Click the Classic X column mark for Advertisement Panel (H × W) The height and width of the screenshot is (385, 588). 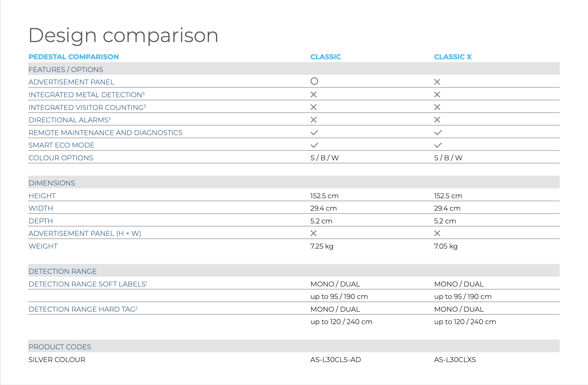coord(437,233)
